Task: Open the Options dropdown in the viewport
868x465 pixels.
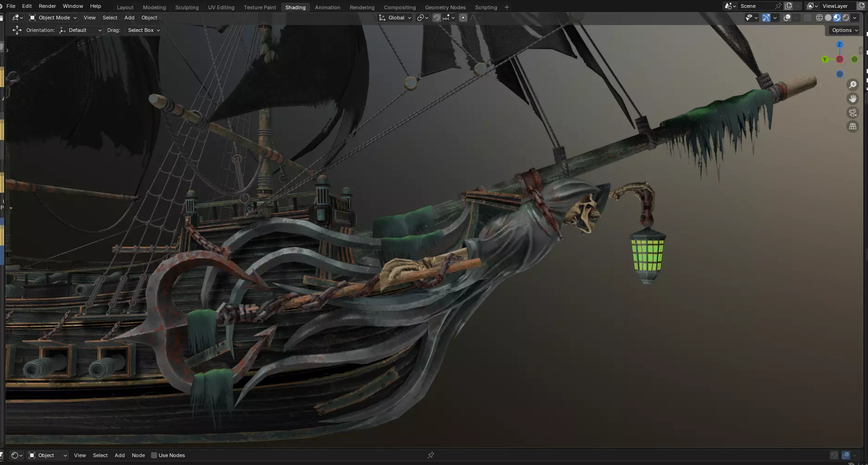Action: click(x=844, y=30)
